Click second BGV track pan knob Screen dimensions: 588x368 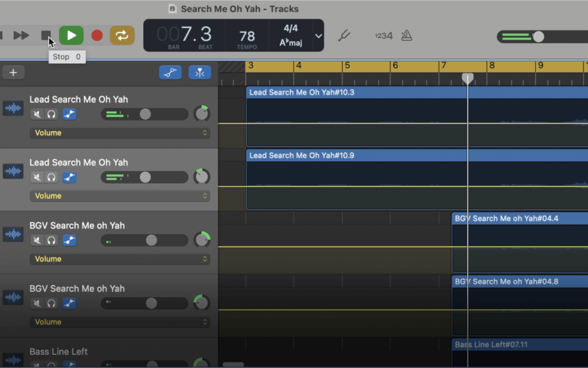[202, 303]
